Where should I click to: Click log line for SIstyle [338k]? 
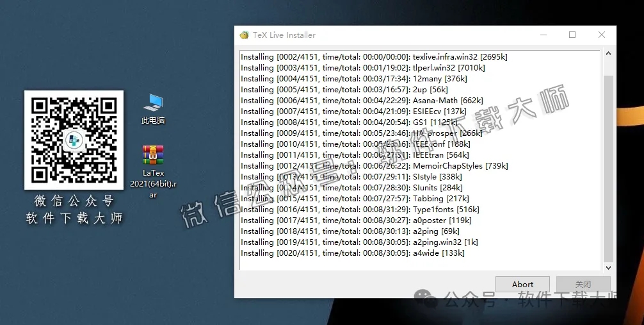351,177
